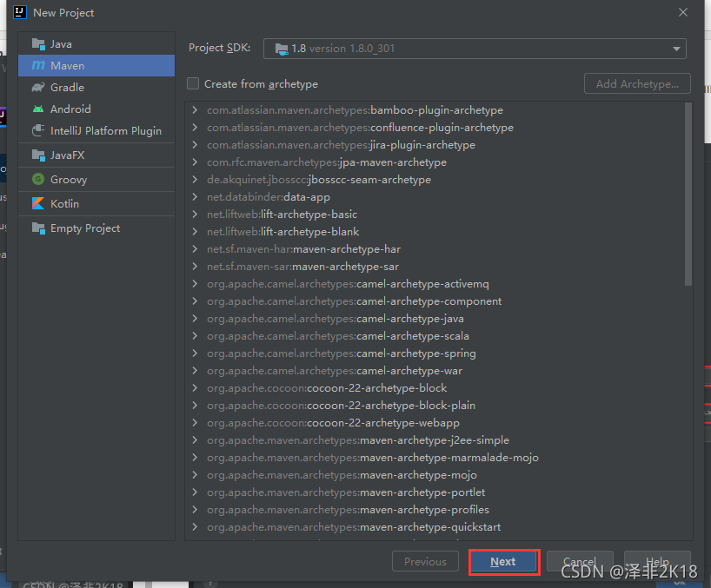Select maven-archetype-sar row text
The image size is (711, 588).
click(x=302, y=267)
